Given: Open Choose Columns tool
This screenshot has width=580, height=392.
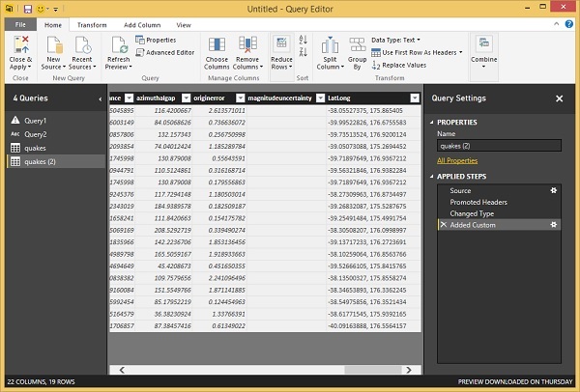Looking at the screenshot, I should 217,45.
